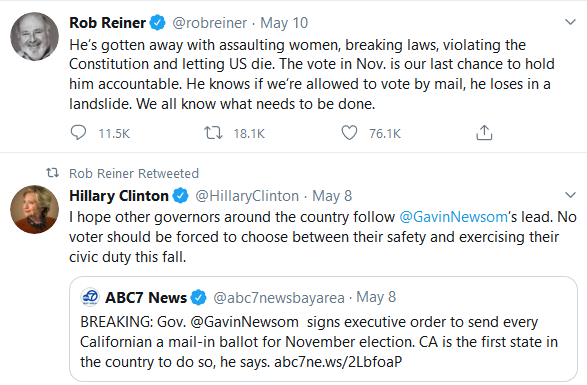Click retweet icon beside 'Rob Reiner Retweeted'
This screenshot has width=587, height=385.
[52, 173]
